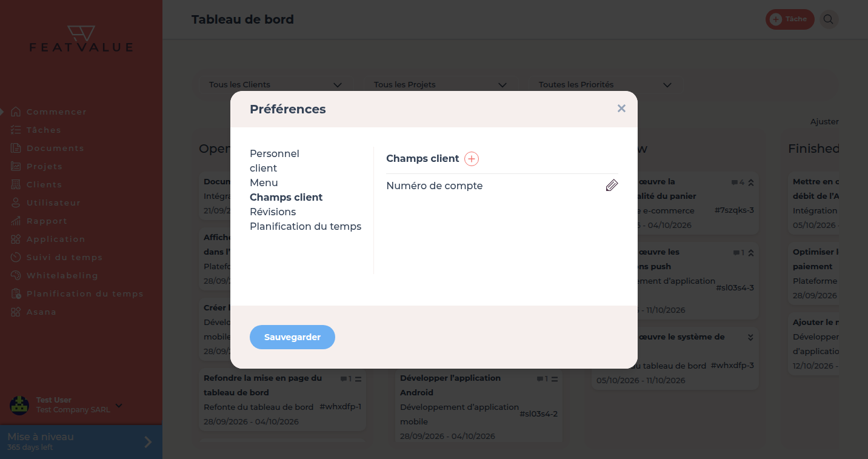This screenshot has width=868, height=459.
Task: Click the Tâches sidebar icon
Action: 16,130
